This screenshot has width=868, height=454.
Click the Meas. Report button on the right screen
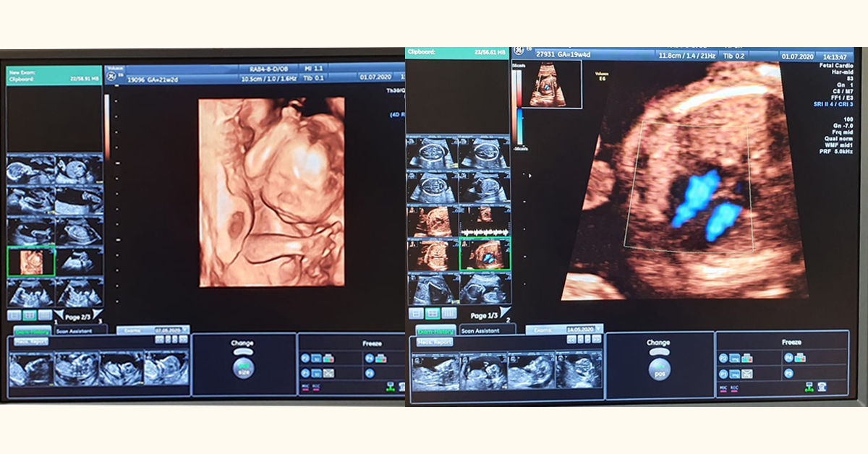(x=435, y=342)
